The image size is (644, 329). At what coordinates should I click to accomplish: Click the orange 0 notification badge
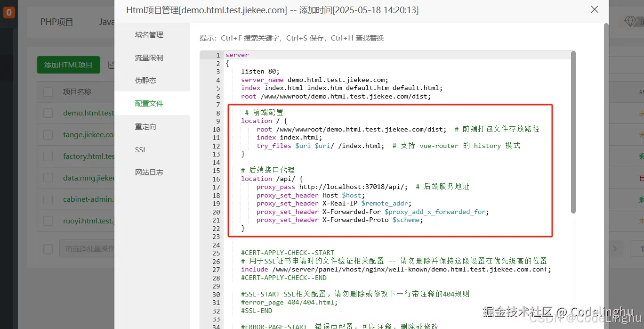(9, 12)
